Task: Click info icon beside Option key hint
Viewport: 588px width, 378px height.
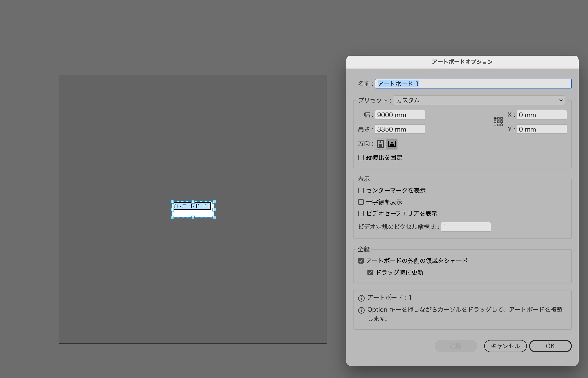Action: click(361, 310)
